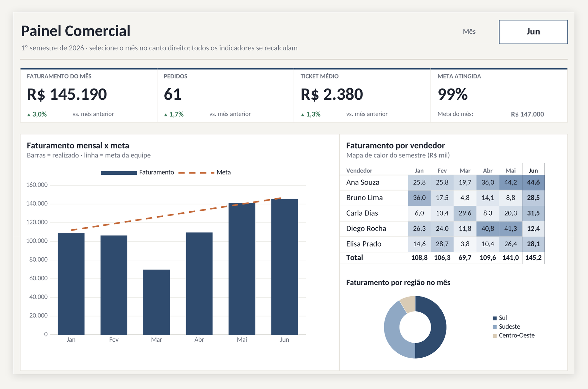This screenshot has width=588, height=389.
Task: Click the Sudeste legend color square
Action: coord(495,327)
